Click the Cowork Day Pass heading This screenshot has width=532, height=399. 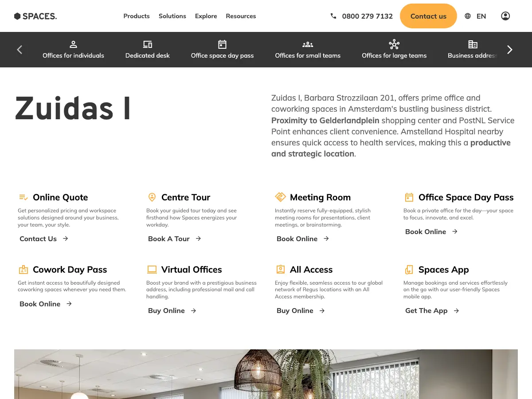click(70, 270)
